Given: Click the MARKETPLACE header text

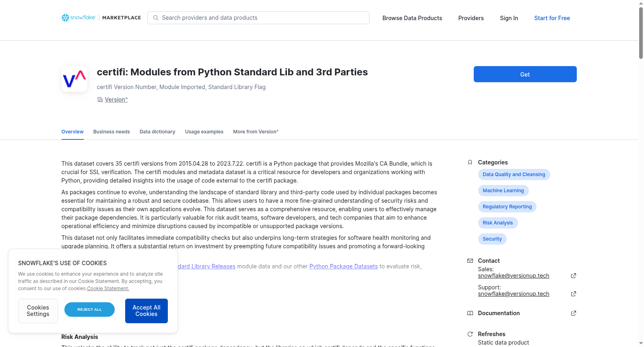Looking at the screenshot, I should [x=122, y=18].
